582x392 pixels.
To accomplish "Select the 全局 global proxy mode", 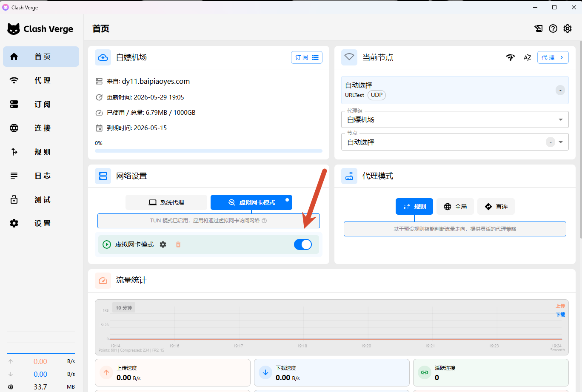I will click(x=455, y=207).
